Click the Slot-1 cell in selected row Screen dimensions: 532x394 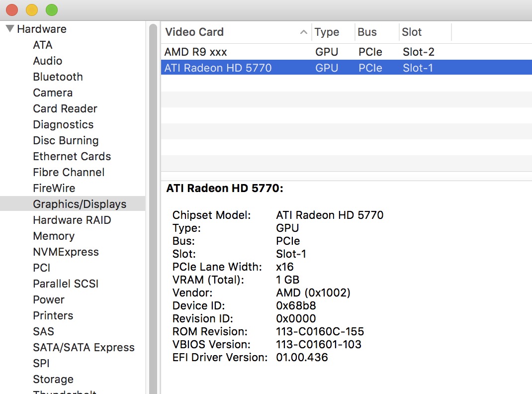click(x=418, y=68)
